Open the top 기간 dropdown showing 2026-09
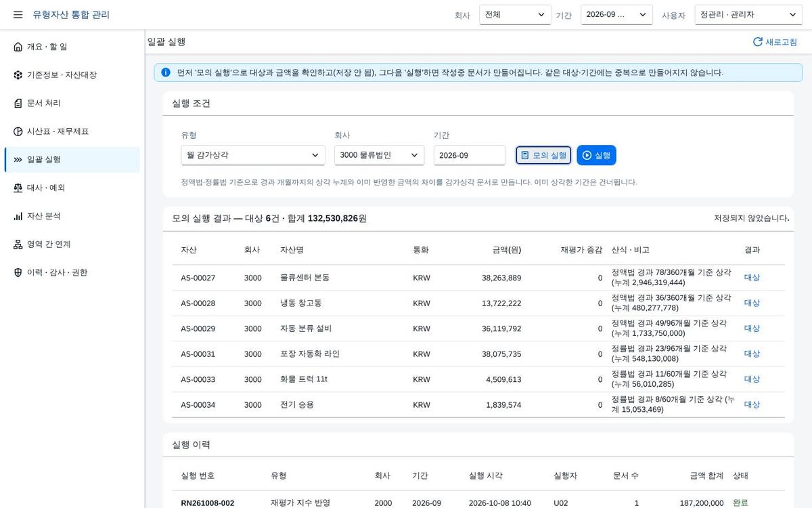The width and height of the screenshot is (812, 508). pos(616,15)
